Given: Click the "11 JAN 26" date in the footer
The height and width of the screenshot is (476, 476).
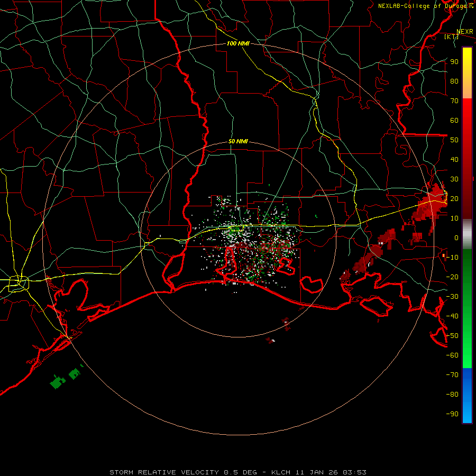Looking at the screenshot, I should pyautogui.click(x=318, y=472).
